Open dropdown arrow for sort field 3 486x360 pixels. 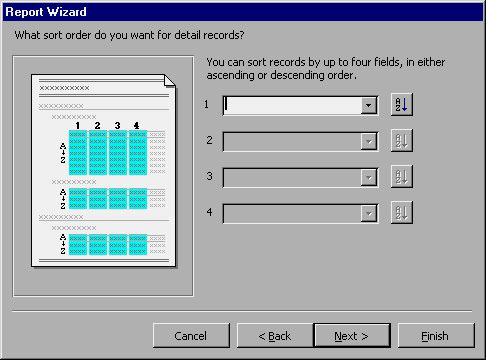pyautogui.click(x=368, y=177)
